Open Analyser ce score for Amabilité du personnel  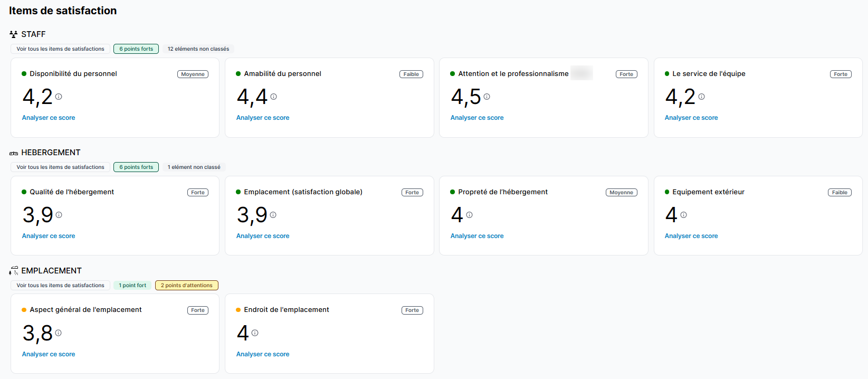263,118
